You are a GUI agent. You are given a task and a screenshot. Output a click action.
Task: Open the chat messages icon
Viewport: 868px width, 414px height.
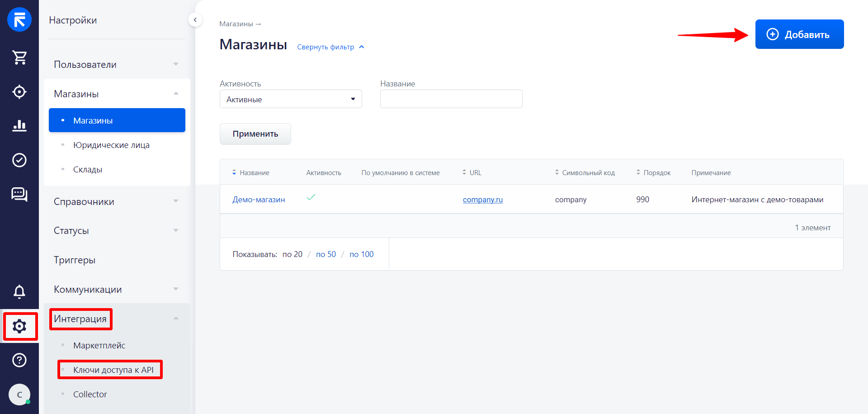coord(19,195)
